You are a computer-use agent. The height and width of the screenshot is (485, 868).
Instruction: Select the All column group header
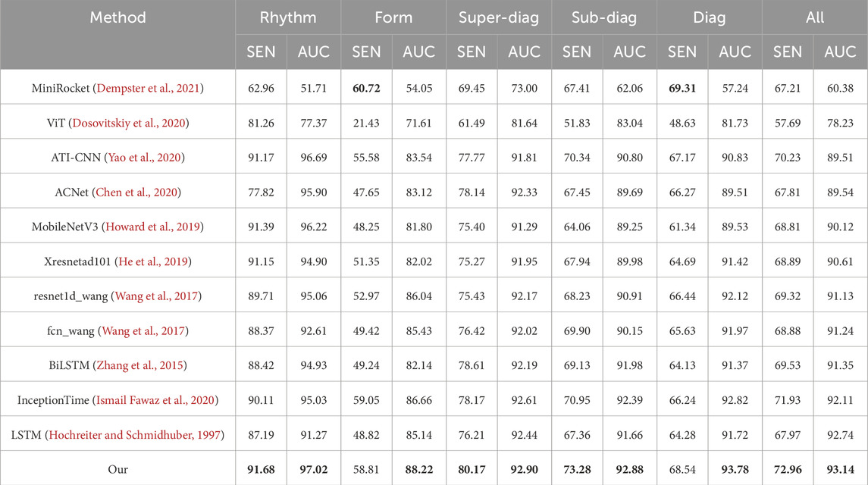tap(815, 17)
